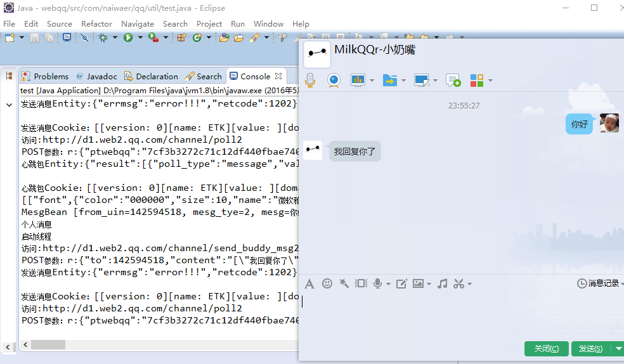Click the 发送(S) send button
This screenshot has width=624, height=364.
591,349
